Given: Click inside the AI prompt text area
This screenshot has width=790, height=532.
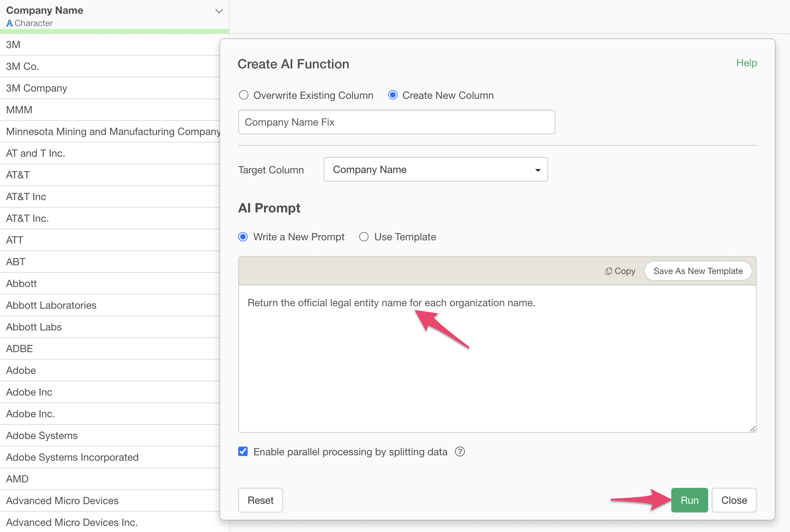Looking at the screenshot, I should 497,362.
